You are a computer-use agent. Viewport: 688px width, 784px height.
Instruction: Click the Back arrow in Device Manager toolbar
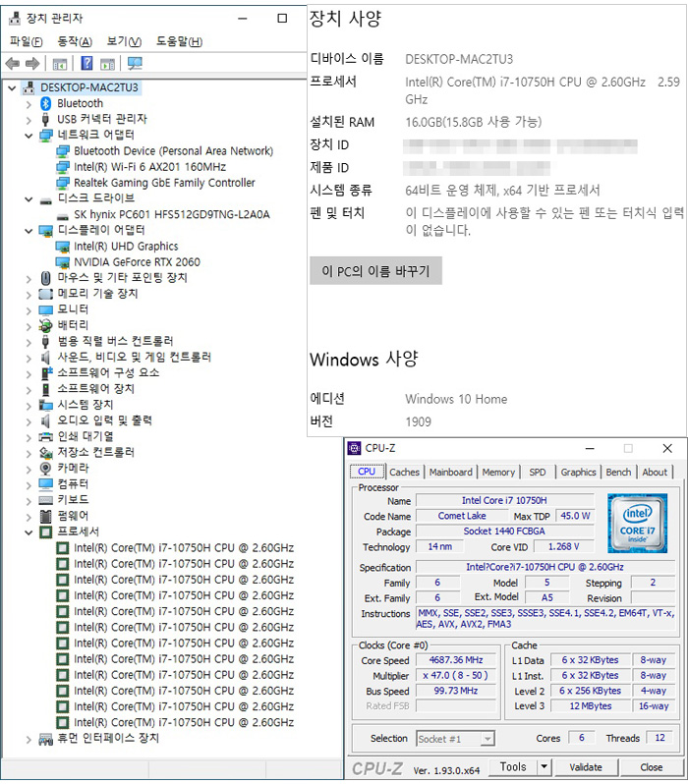[x=13, y=64]
